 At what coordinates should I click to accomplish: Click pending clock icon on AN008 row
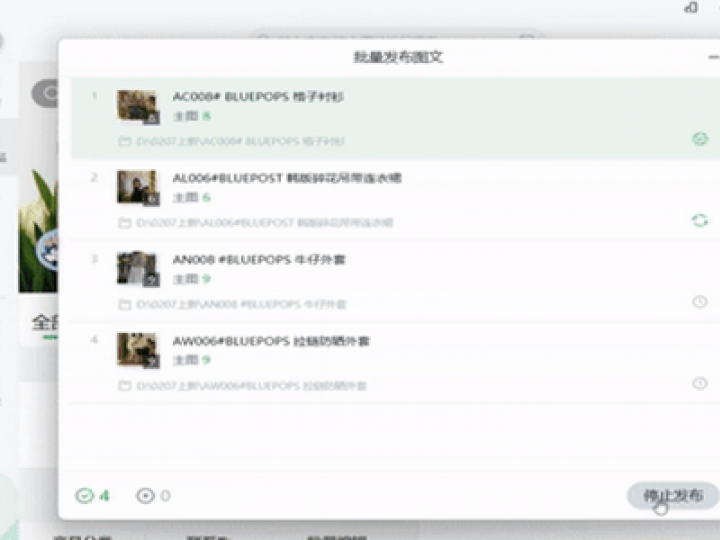tap(699, 302)
